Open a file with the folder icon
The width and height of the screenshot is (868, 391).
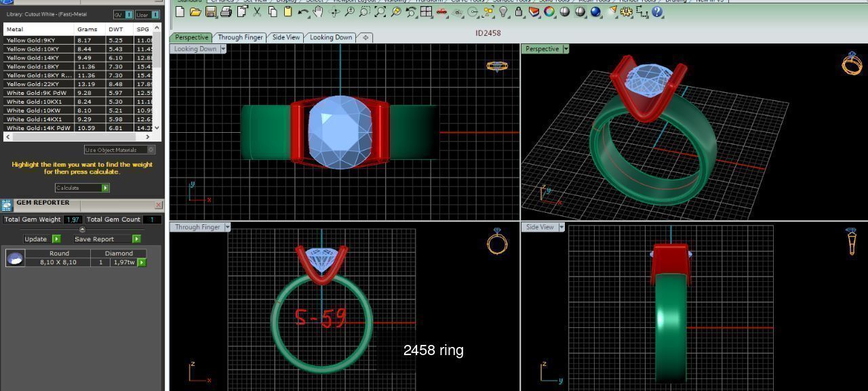195,12
